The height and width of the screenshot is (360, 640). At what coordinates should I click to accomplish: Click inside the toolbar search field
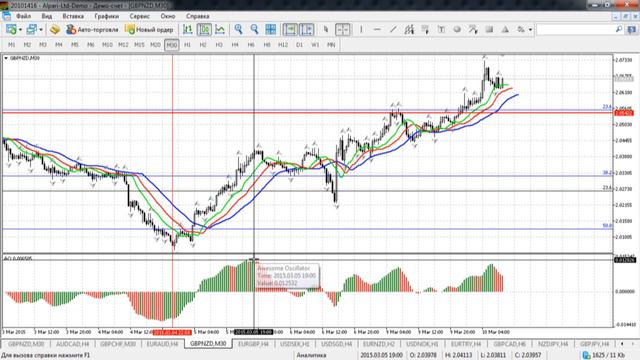tap(576, 29)
